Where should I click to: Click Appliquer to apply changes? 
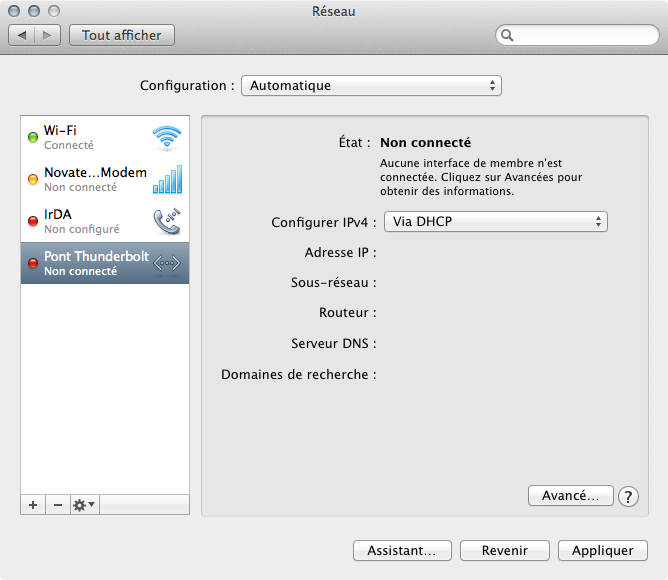pyautogui.click(x=603, y=550)
